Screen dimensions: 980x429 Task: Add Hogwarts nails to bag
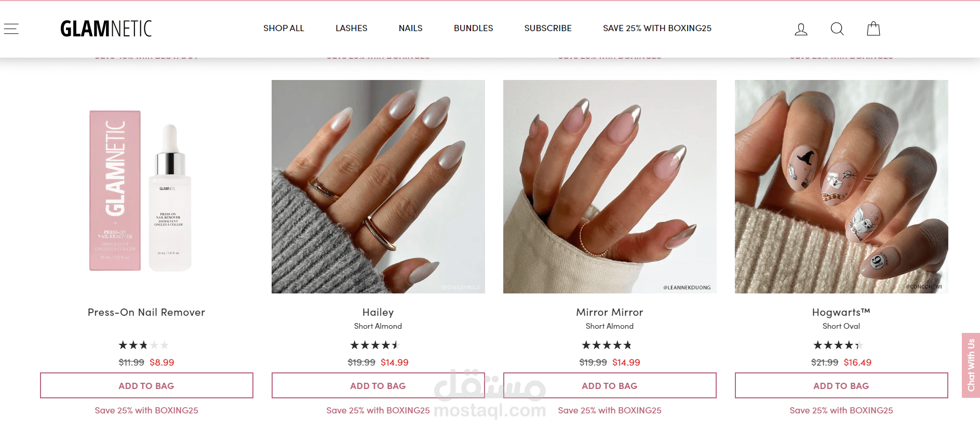841,385
